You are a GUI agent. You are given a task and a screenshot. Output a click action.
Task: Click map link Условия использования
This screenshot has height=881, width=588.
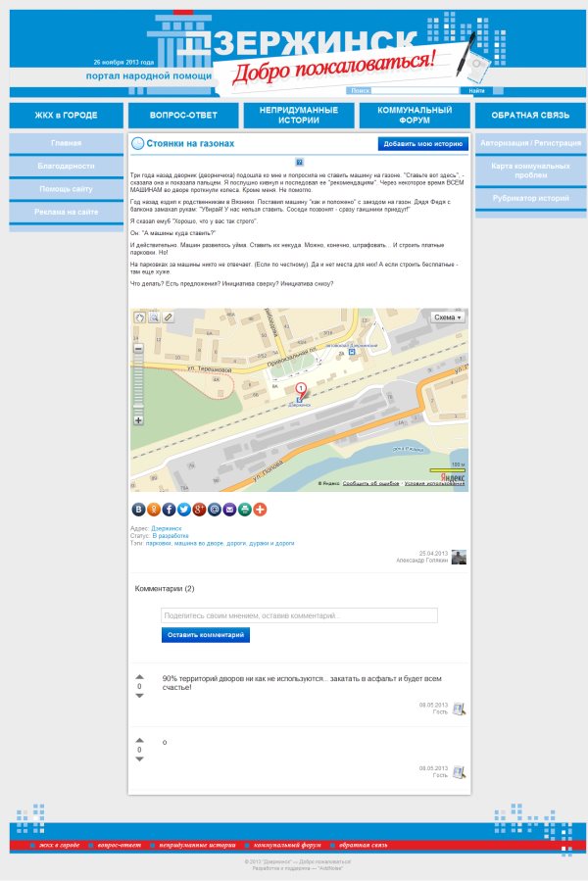(x=434, y=483)
